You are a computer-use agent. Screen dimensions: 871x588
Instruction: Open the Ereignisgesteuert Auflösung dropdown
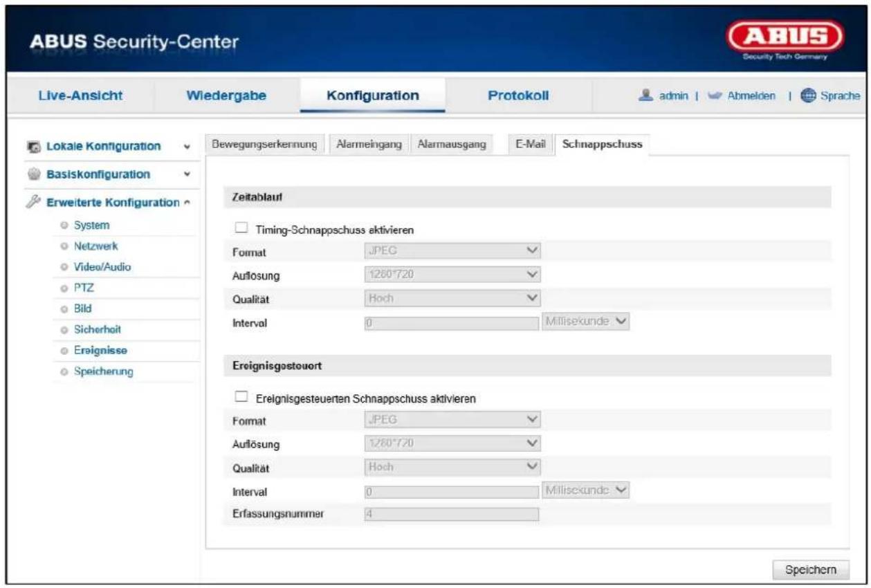pyautogui.click(x=451, y=443)
